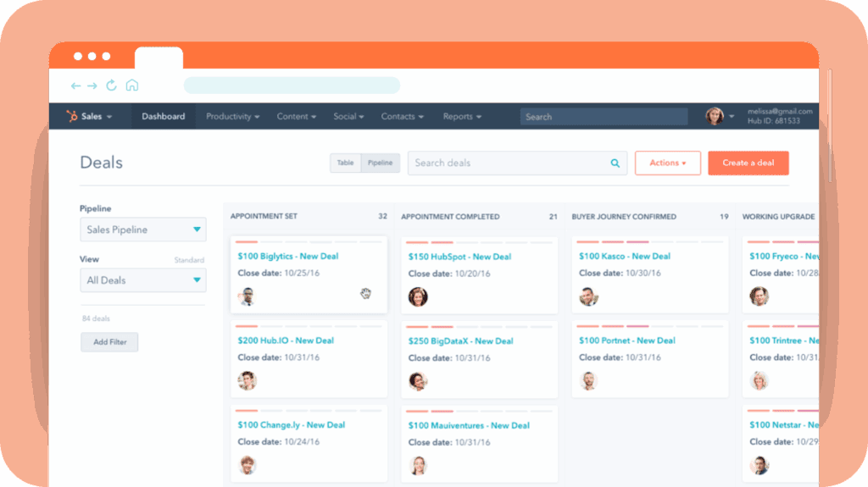
Task: Go to browser home icon
Action: coord(131,86)
